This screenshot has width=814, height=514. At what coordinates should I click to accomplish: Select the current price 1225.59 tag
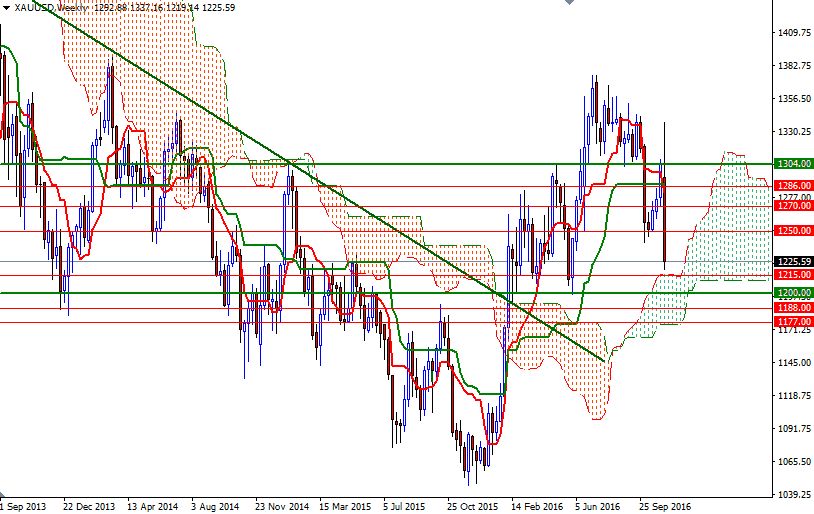[x=792, y=261]
